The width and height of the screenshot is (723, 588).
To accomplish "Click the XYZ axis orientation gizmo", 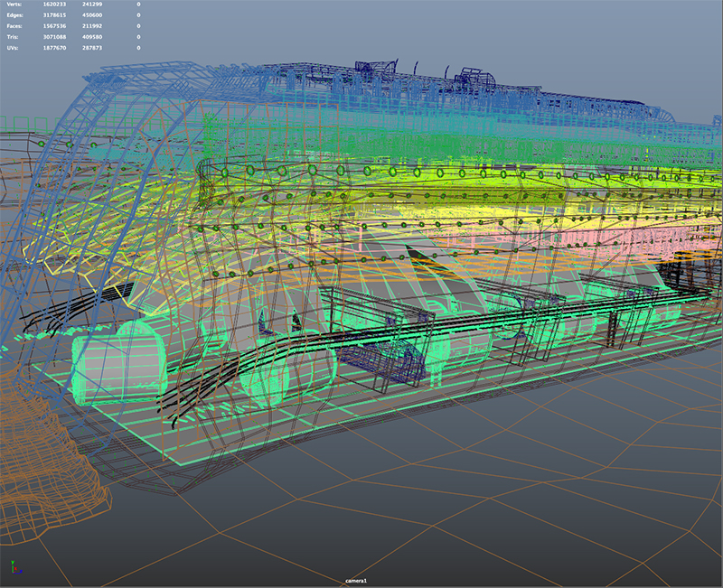I will tap(15, 568).
